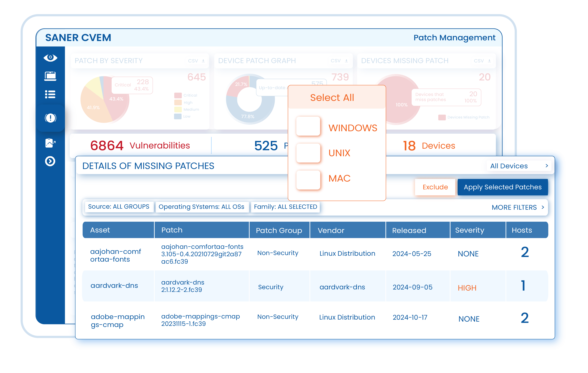Check the MAC checkbox
The height and width of the screenshot is (373, 588).
pos(308,180)
